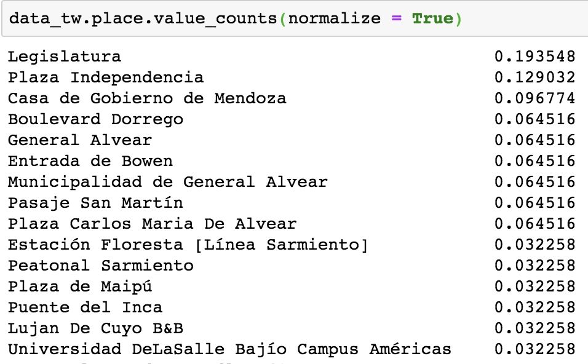Click the Entrada de Bowen output text
Viewport: 588px width, 364px height.
click(90, 161)
